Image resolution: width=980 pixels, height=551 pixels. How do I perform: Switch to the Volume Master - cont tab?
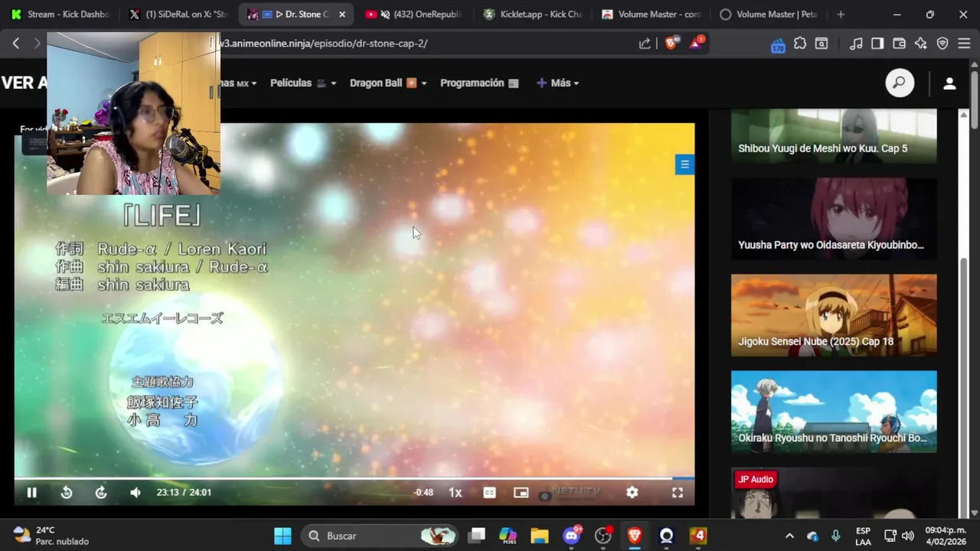650,15
